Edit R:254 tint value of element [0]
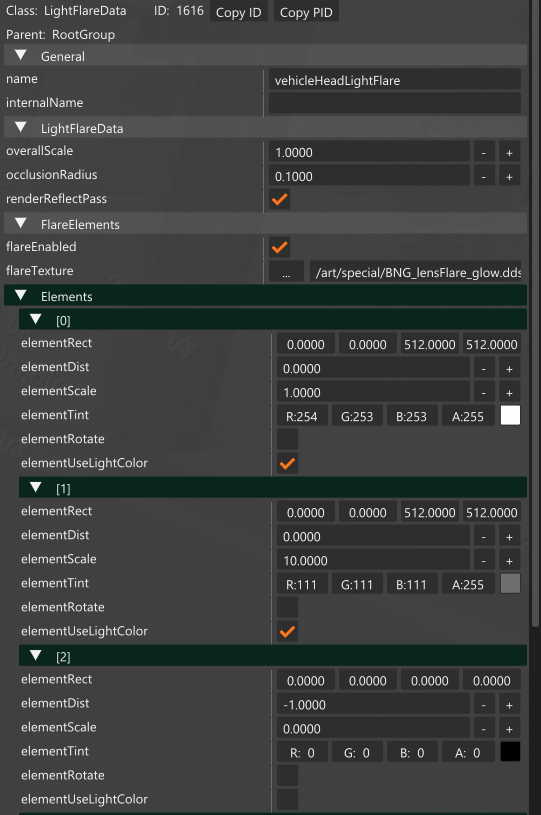Image resolution: width=541 pixels, height=815 pixels. (x=301, y=416)
